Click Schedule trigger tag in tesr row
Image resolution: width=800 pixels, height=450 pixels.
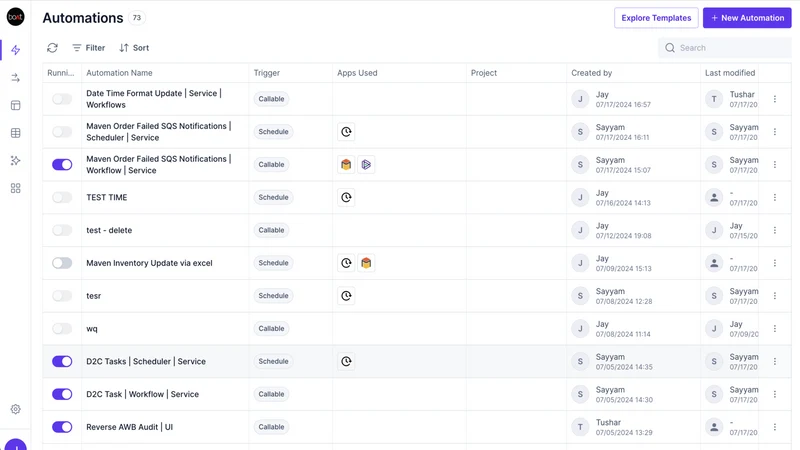point(273,295)
